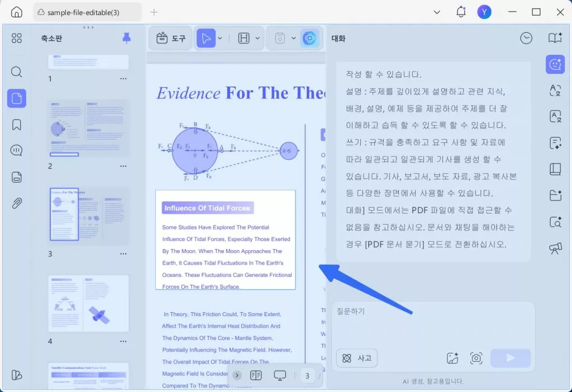Click the bottom-left sidebar palette icon
Screen dimensions: 572x392
(x=16, y=375)
